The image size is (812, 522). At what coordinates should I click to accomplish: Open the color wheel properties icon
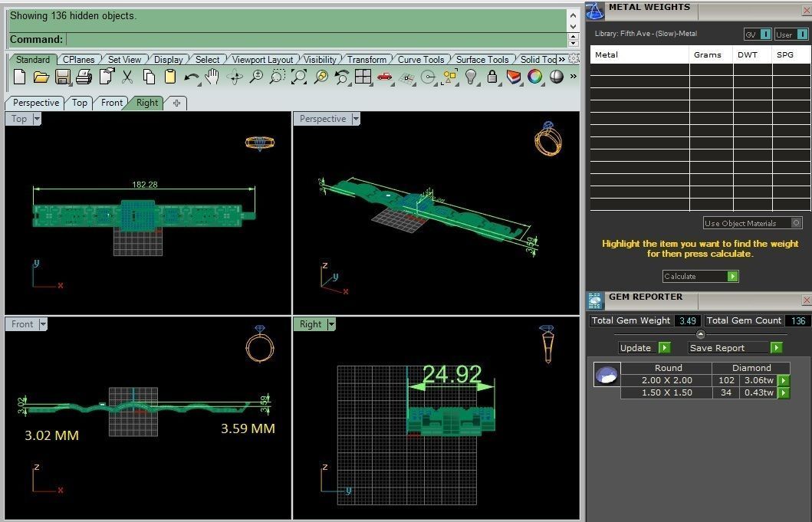click(534, 77)
